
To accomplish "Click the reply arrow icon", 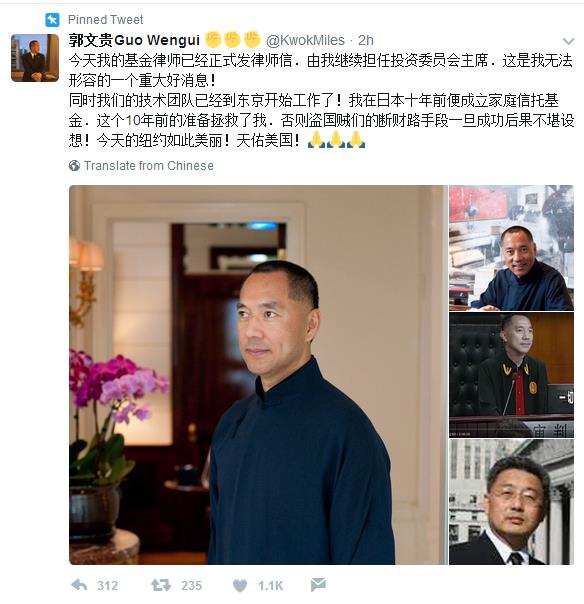I will 79,585.
